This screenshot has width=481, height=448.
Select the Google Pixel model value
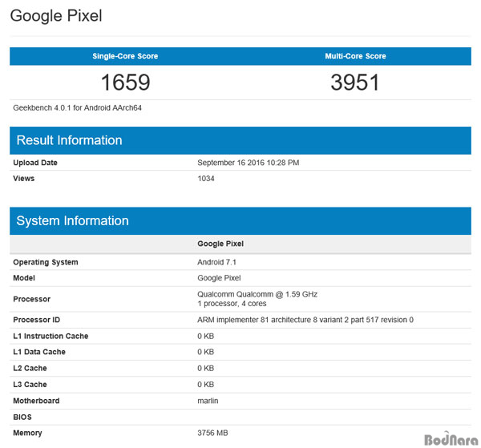click(x=219, y=278)
